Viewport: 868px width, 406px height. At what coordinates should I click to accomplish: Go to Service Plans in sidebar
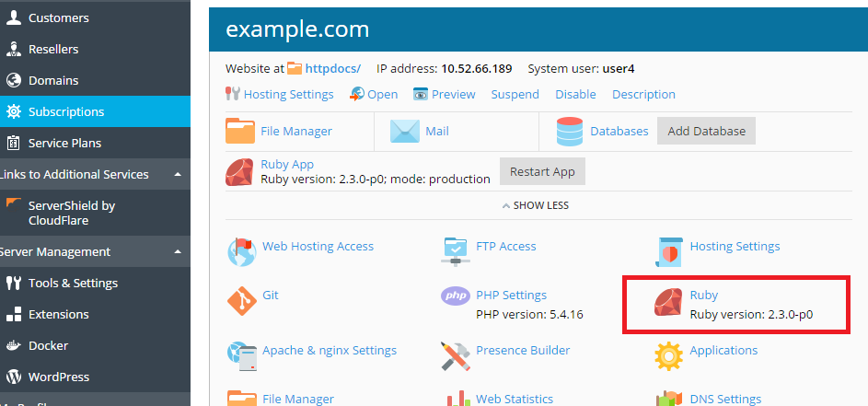pyautogui.click(x=64, y=144)
